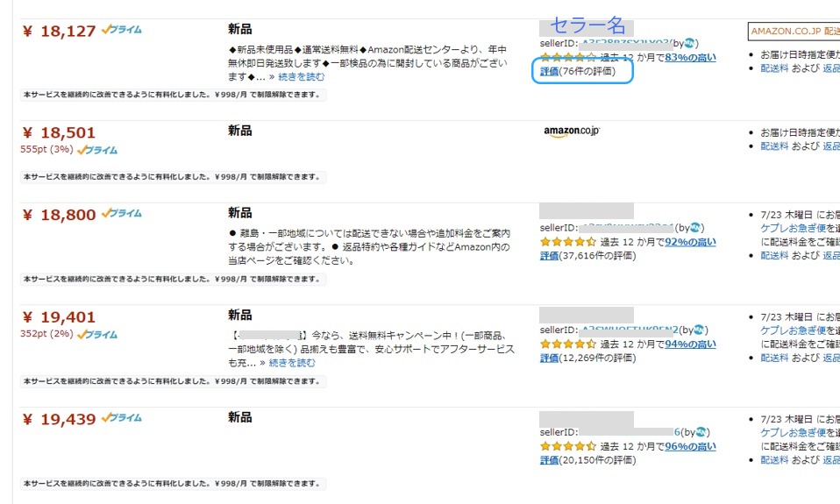This screenshot has width=840, height=504.
Task: Click the amazon.co.jp seller logo
Action: click(572, 131)
